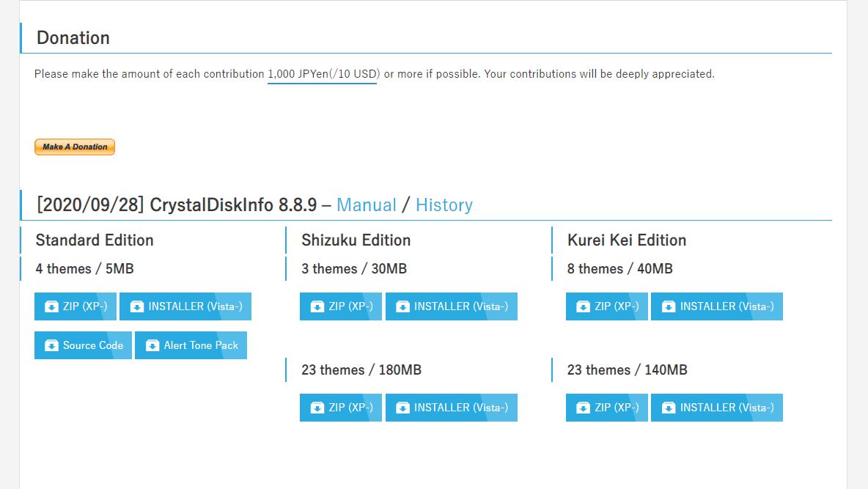The height and width of the screenshot is (489, 868).
Task: Download the Alert Tone Pack
Action: tap(191, 345)
